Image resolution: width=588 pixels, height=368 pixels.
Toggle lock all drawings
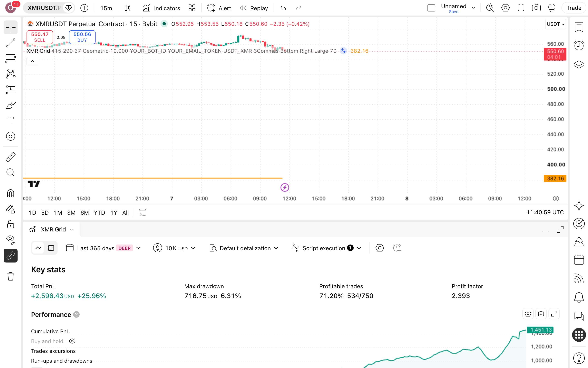(x=10, y=224)
